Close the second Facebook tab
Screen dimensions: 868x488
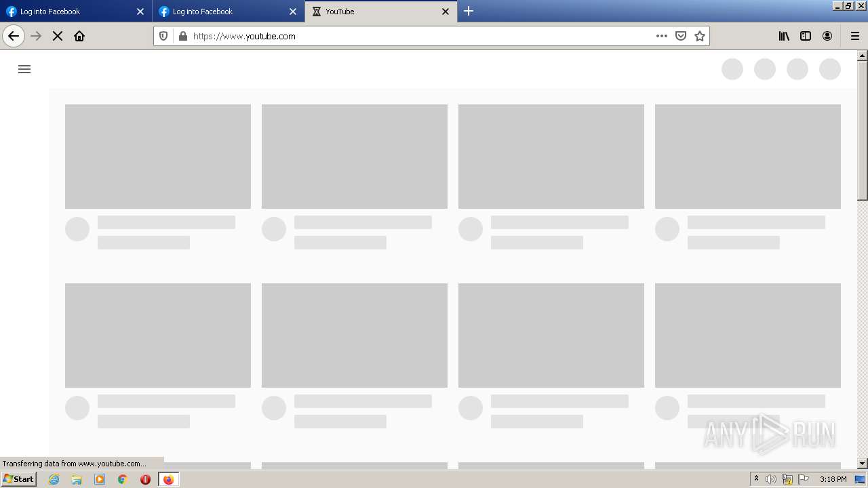coord(293,12)
